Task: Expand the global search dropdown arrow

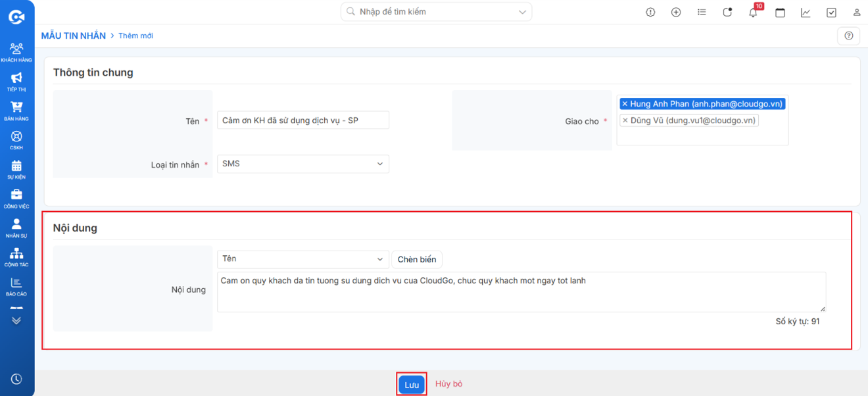Action: point(523,12)
